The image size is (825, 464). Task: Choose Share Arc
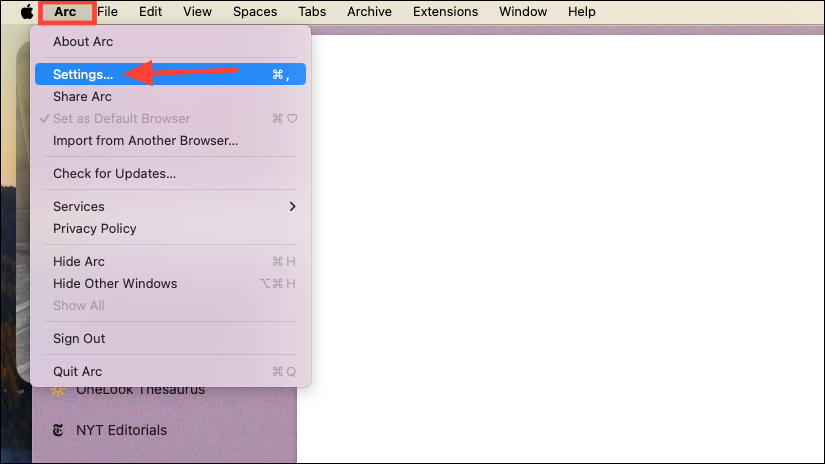click(x=170, y=97)
